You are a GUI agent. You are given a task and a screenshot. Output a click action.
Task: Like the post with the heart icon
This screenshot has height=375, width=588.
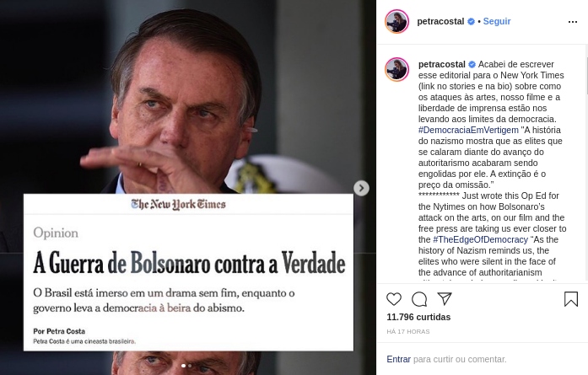(x=394, y=299)
